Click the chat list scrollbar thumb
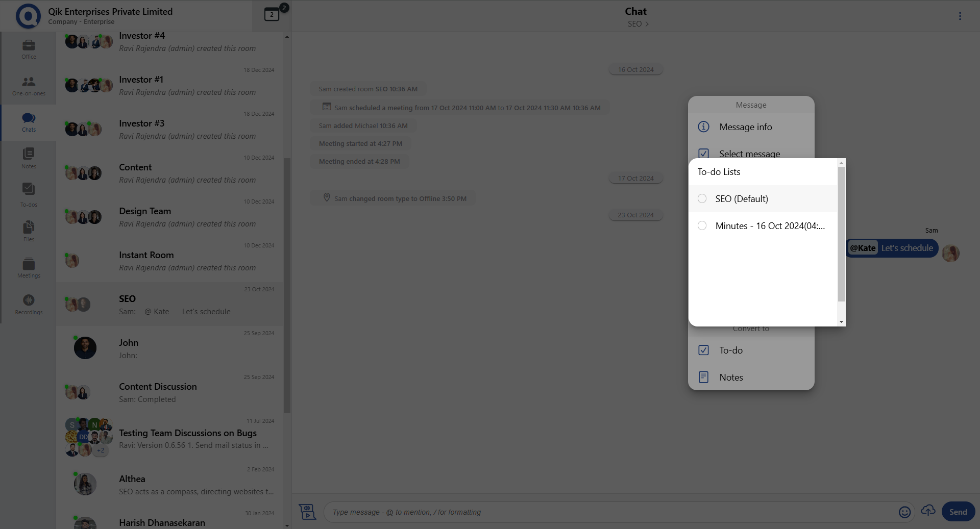The width and height of the screenshot is (980, 529). pos(287,286)
